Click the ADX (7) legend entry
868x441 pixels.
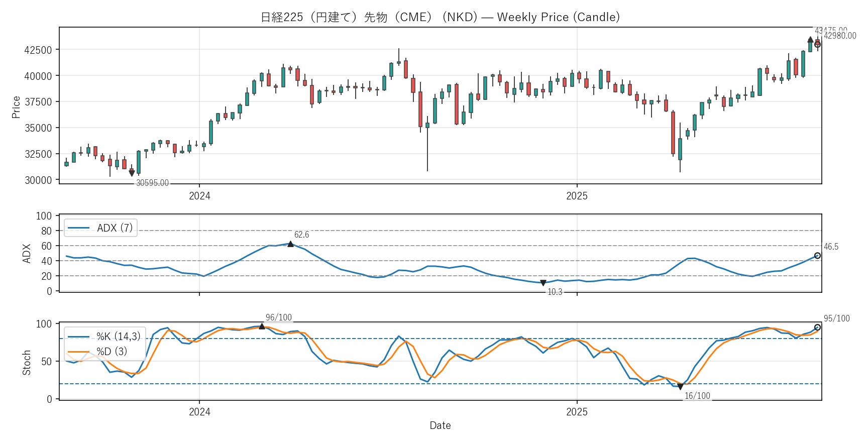(x=100, y=228)
